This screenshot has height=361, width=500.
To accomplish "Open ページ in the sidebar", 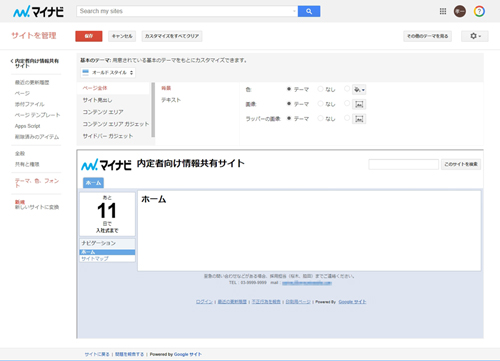I will click(x=22, y=93).
